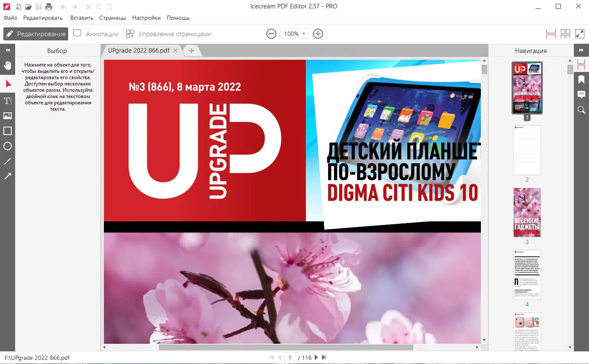
Task: Open the Настройки menu
Action: tap(146, 18)
